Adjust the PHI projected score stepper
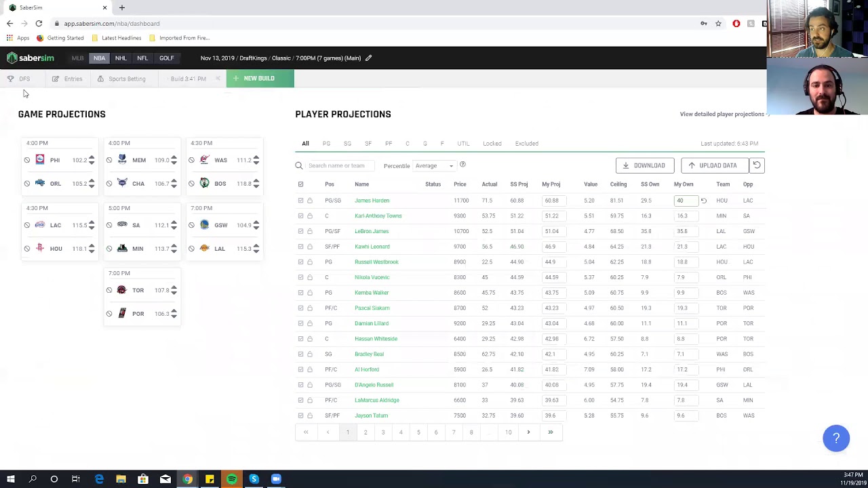The width and height of the screenshot is (868, 488). coord(92,161)
